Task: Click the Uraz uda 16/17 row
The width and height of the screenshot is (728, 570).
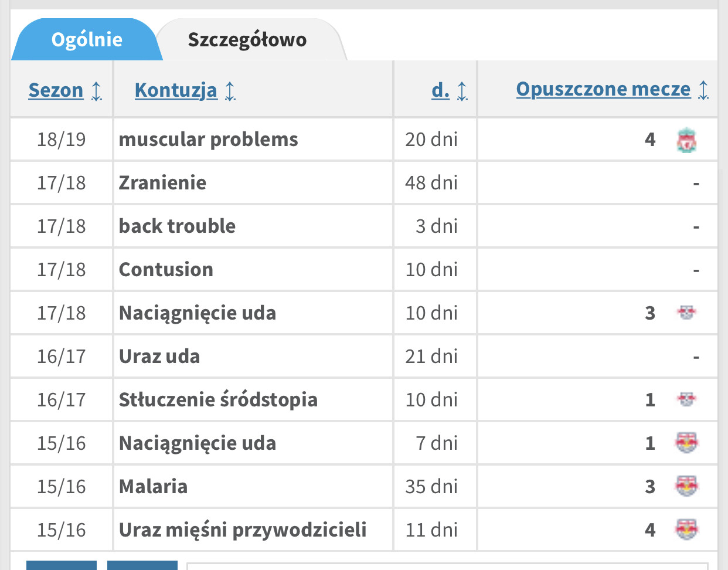Action: tap(363, 357)
